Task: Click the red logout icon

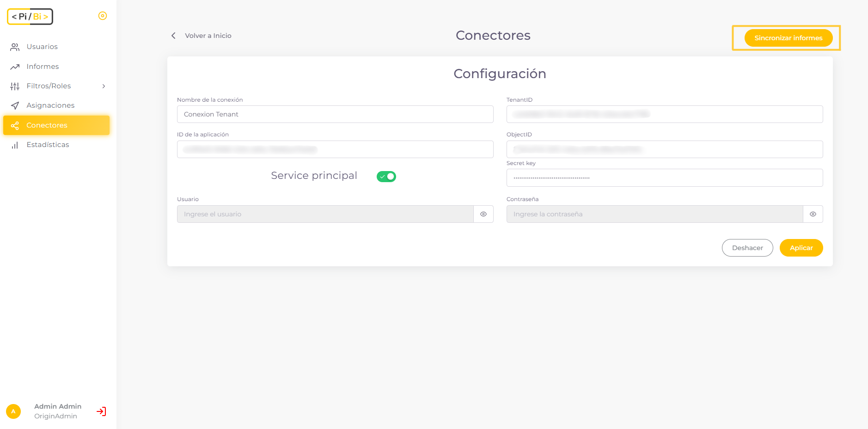Action: point(101,411)
